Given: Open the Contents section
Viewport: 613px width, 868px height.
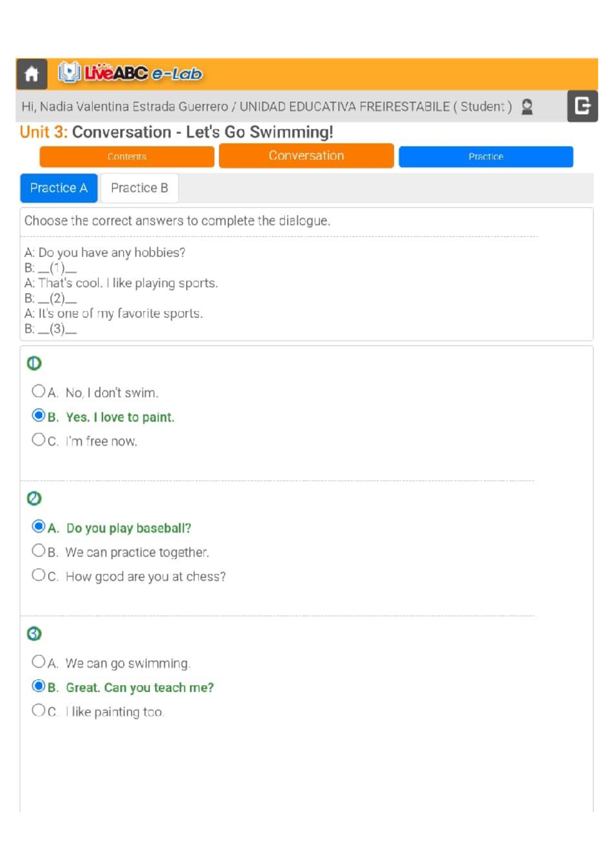Looking at the screenshot, I should (127, 156).
